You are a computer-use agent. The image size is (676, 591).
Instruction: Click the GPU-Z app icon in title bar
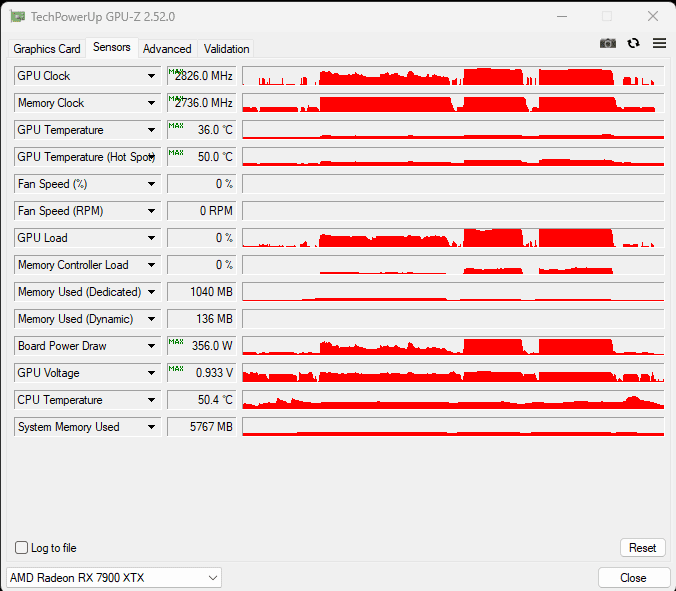tap(18, 17)
